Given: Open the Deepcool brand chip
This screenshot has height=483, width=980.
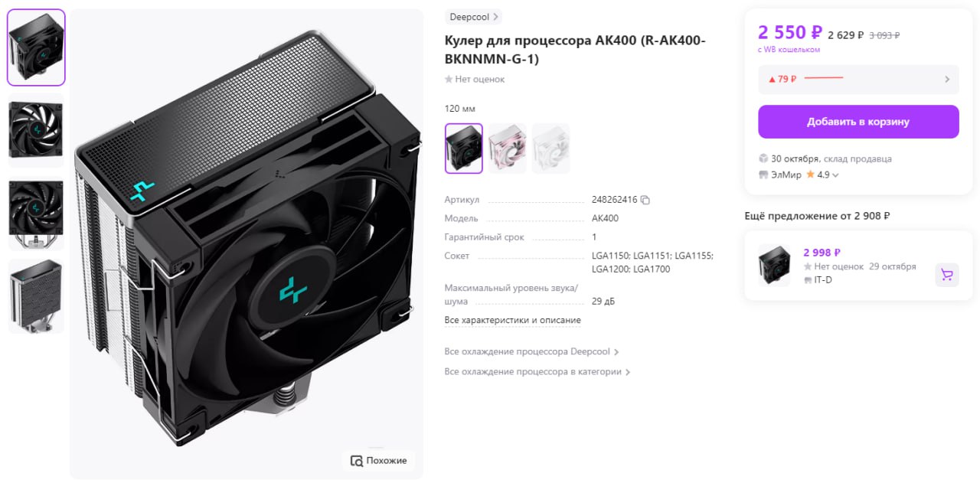Looking at the screenshot, I should click(x=473, y=17).
